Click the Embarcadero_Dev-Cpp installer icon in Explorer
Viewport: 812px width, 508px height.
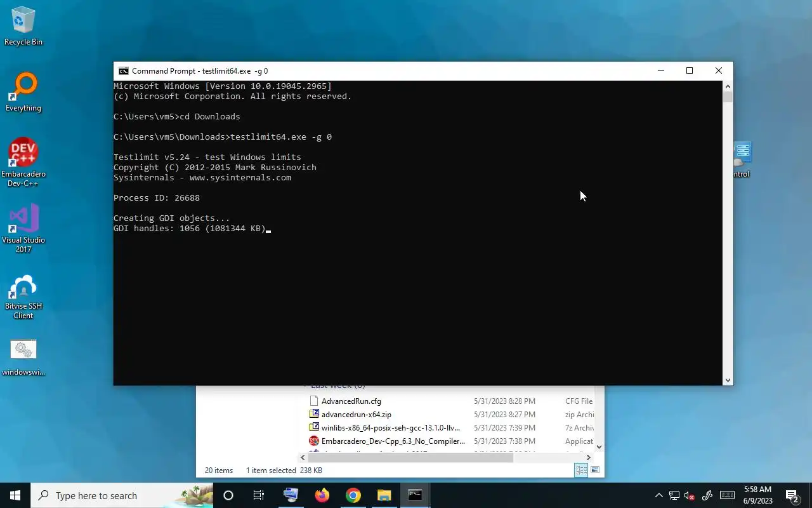313,441
